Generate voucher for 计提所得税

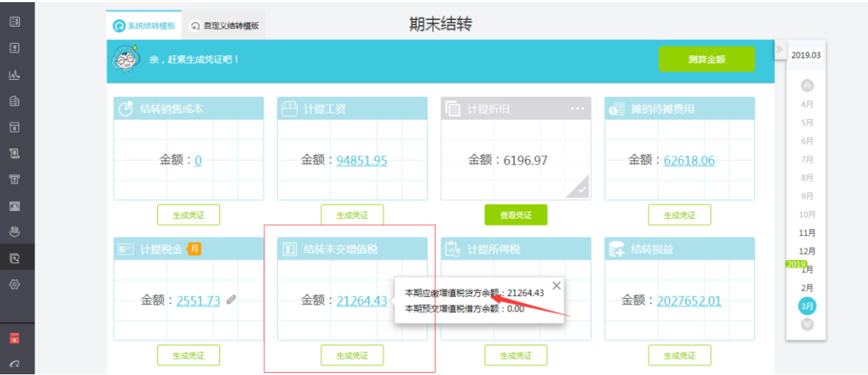tap(516, 355)
